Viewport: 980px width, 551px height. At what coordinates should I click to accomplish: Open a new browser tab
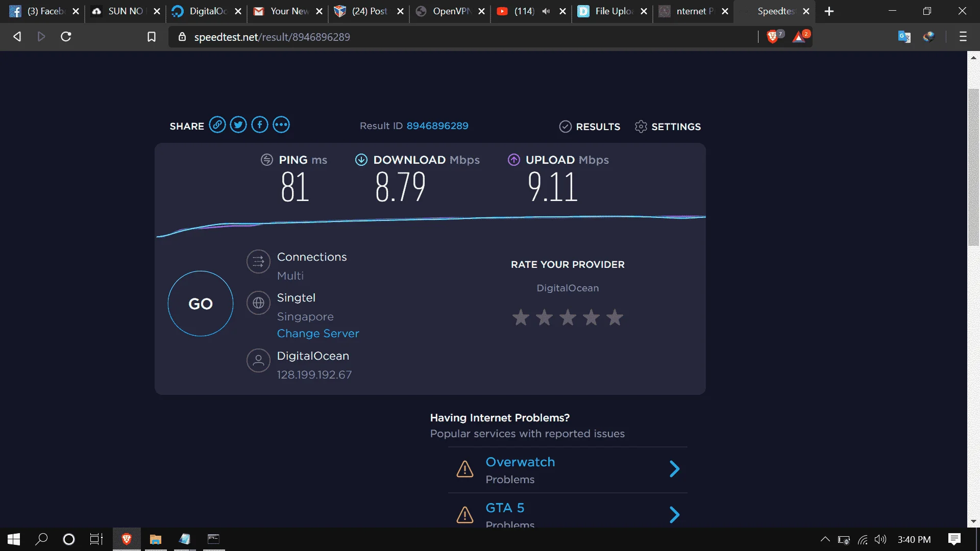click(829, 11)
